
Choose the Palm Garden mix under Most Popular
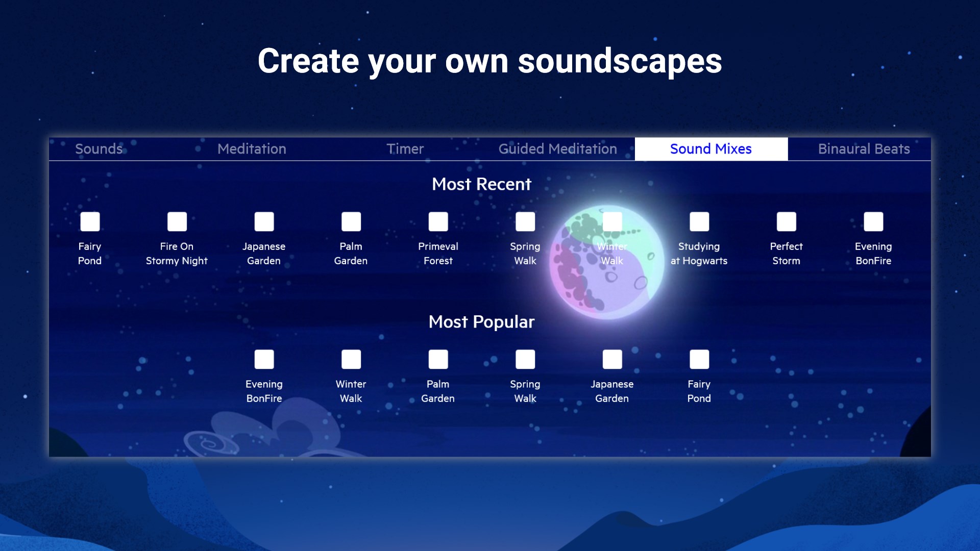tap(438, 360)
